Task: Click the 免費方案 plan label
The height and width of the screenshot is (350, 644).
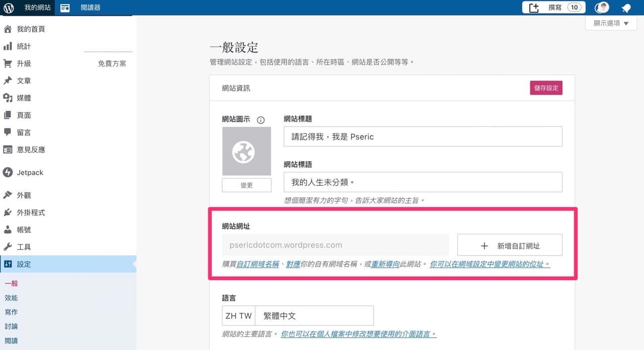Action: [112, 64]
